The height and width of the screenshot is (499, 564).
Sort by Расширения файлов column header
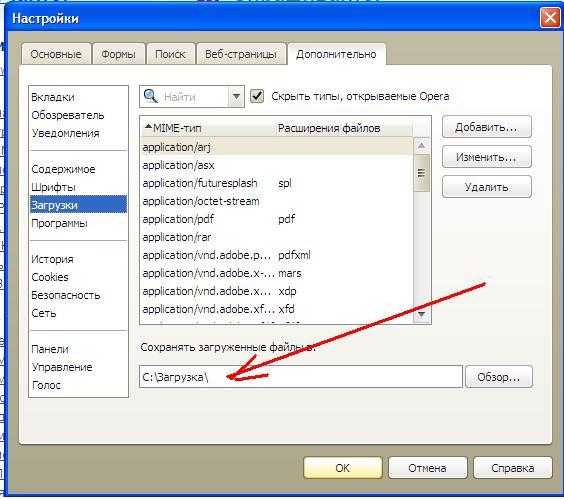[x=329, y=128]
